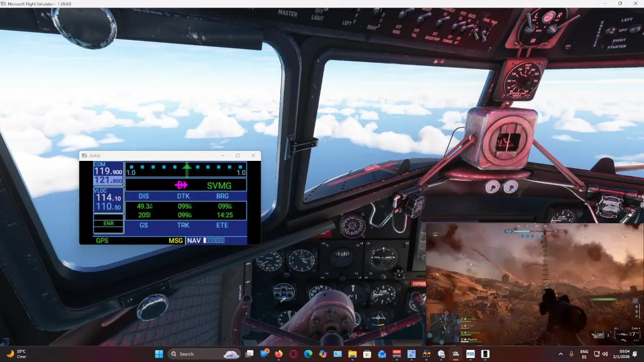Image resolution: width=644 pixels, height=362 pixels.
Task: Click the ETE field label
Action: pyautogui.click(x=222, y=225)
